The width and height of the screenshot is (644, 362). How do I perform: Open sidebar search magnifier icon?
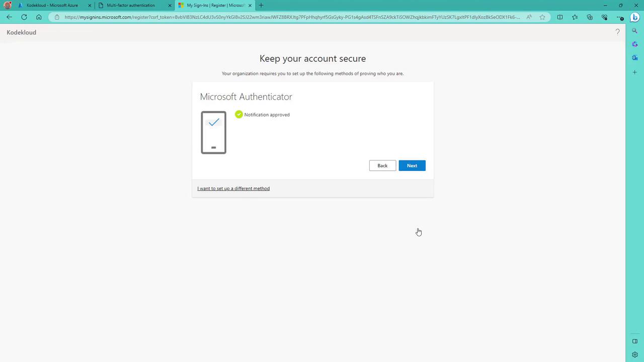click(x=635, y=31)
